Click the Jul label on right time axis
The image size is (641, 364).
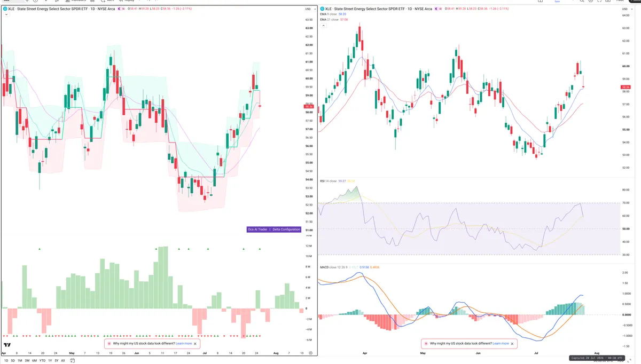tap(536, 353)
